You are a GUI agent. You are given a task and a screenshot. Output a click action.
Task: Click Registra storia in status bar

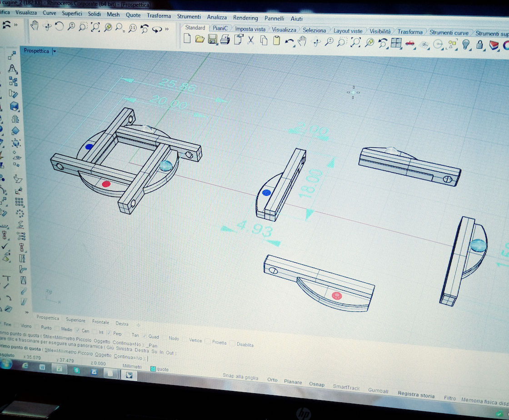tap(416, 395)
